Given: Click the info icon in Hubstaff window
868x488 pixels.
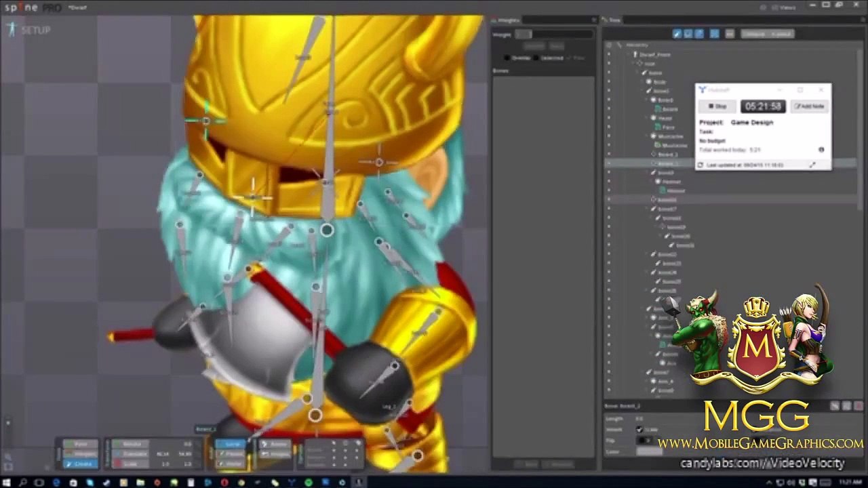Looking at the screenshot, I should (x=821, y=150).
